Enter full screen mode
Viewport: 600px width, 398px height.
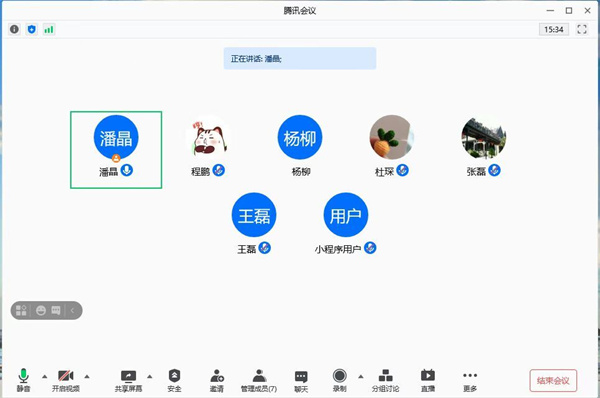pyautogui.click(x=582, y=29)
